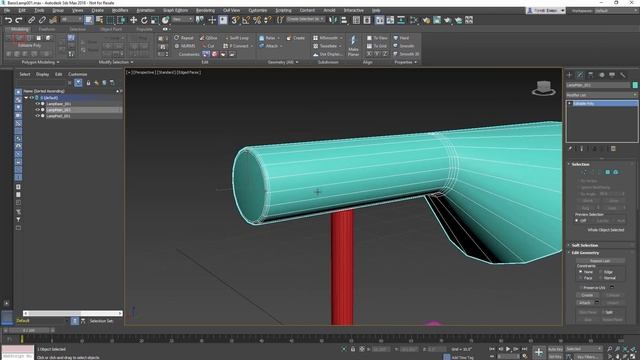The width and height of the screenshot is (640, 360).
Task: Open the Workspaces dropdown
Action: point(615,11)
